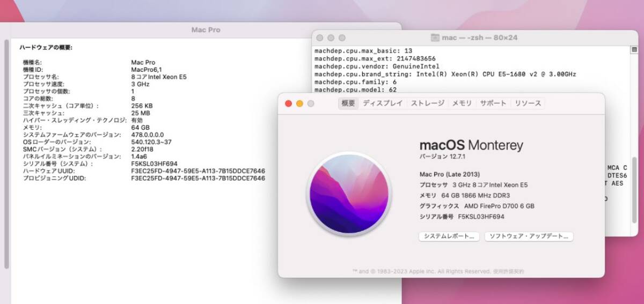Open the 使用許諾契約 link

coord(509,271)
